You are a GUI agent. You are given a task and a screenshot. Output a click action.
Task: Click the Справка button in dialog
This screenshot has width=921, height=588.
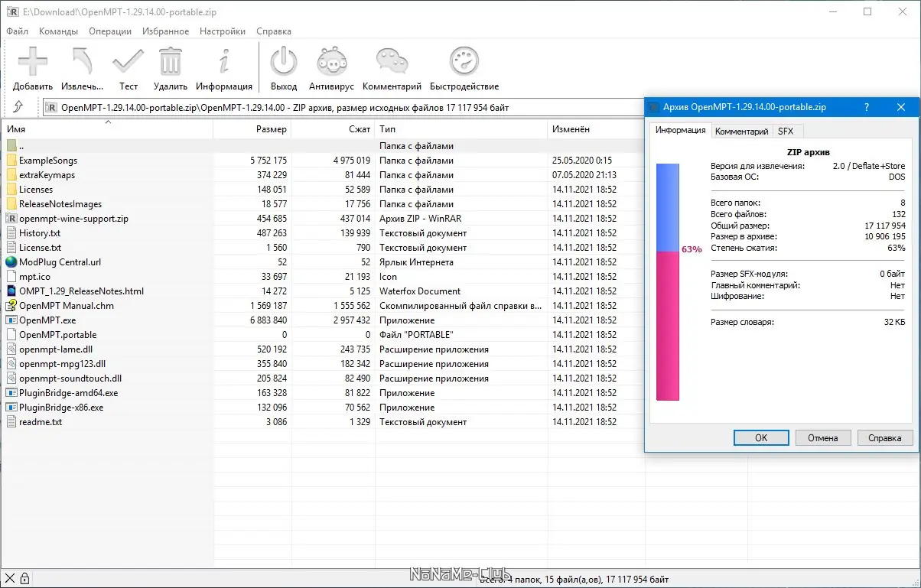[x=885, y=438]
